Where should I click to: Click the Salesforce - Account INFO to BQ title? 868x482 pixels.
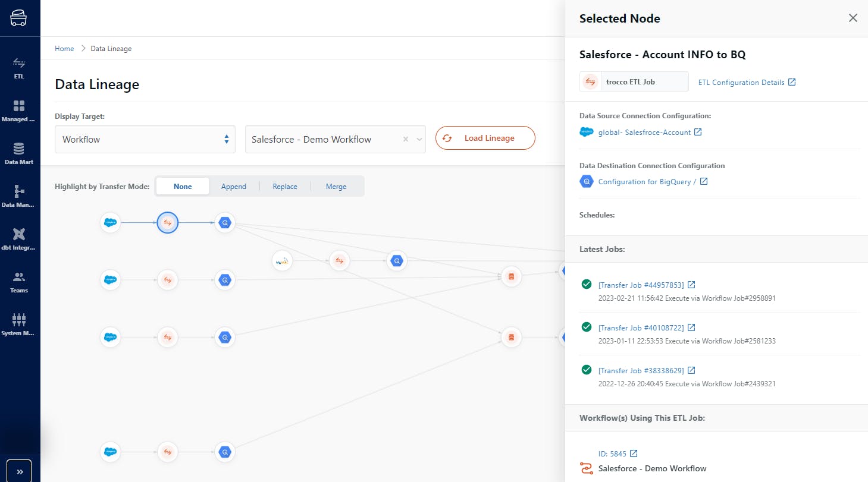coord(663,55)
